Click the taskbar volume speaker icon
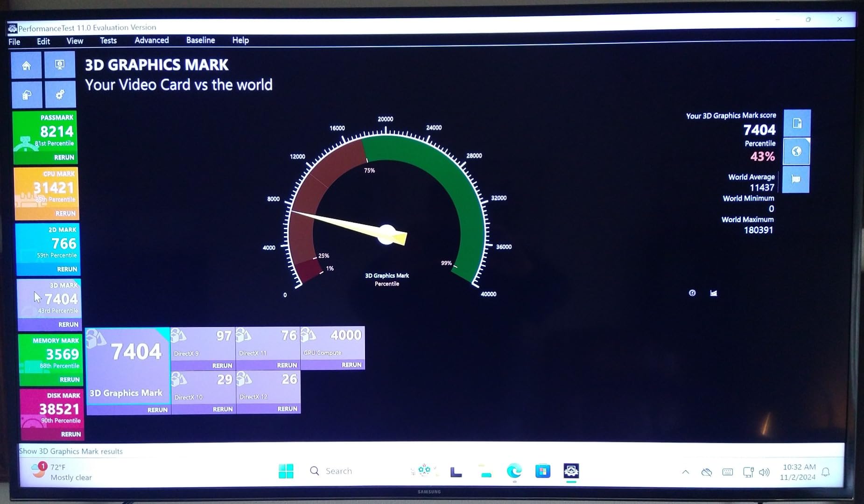Image resolution: width=864 pixels, height=504 pixels. point(764,472)
